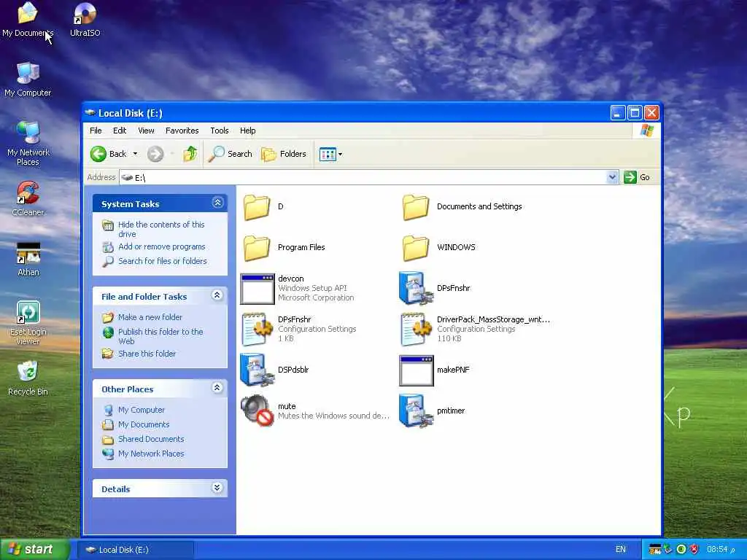747x560 pixels.
Task: Click the green circular system tray icon
Action: click(681, 550)
